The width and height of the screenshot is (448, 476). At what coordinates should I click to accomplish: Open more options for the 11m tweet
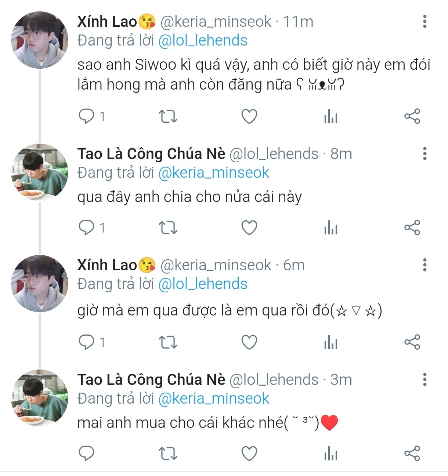coord(425,22)
